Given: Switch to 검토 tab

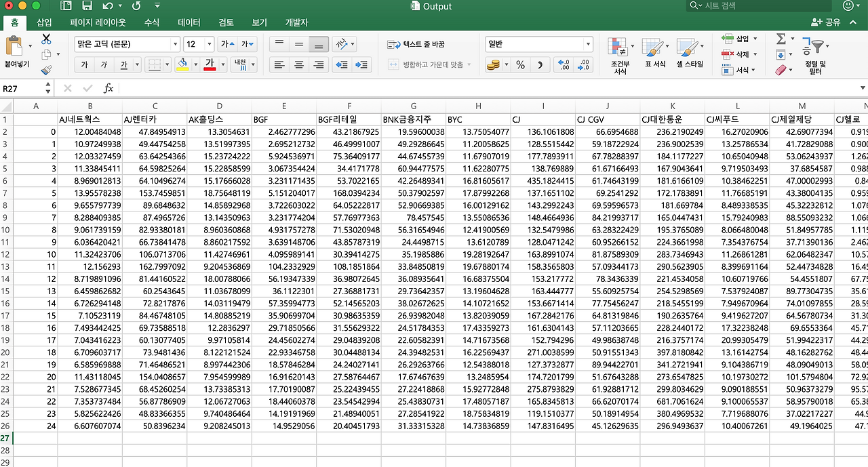Looking at the screenshot, I should (x=226, y=22).
